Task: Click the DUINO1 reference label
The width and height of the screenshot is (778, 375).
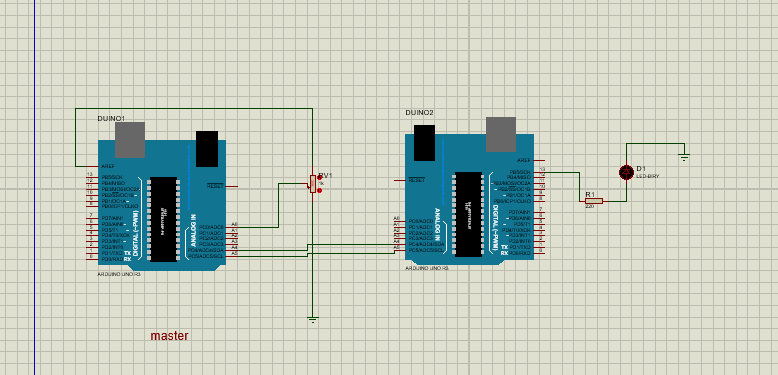Action: [x=111, y=119]
